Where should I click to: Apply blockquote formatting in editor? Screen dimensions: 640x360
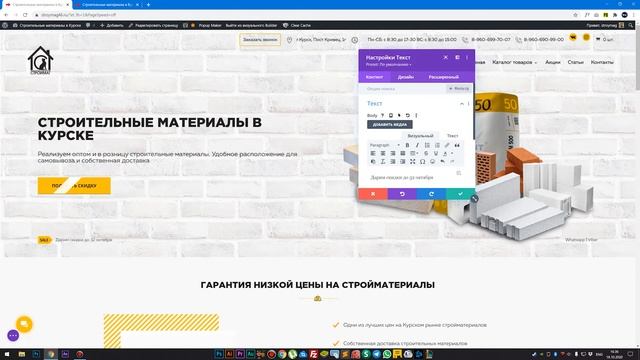457,145
